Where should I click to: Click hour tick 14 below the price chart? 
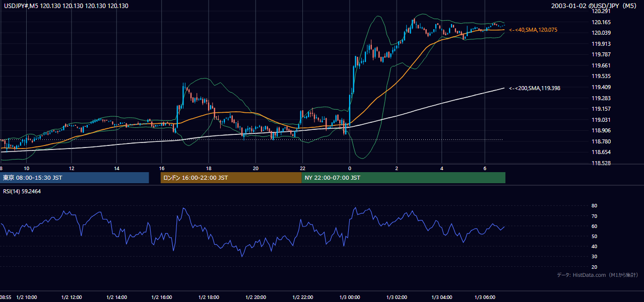(x=116, y=168)
